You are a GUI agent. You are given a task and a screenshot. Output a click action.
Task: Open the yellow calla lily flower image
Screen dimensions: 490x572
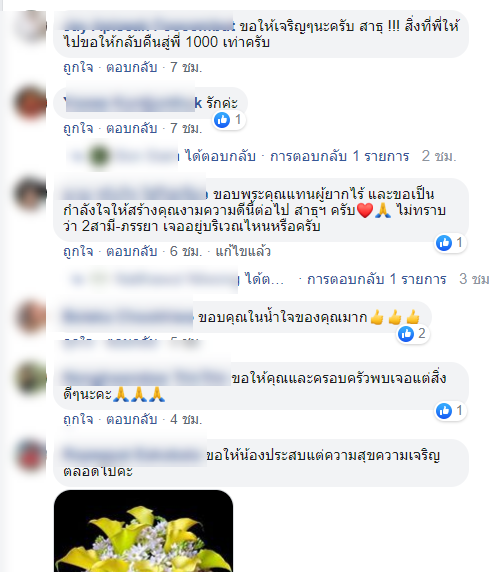tap(143, 531)
